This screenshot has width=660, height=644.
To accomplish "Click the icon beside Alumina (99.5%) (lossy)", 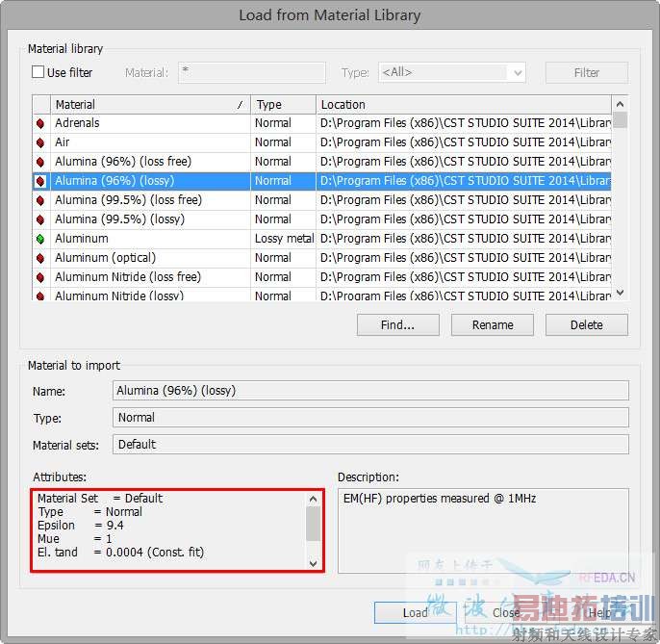I will [x=40, y=219].
